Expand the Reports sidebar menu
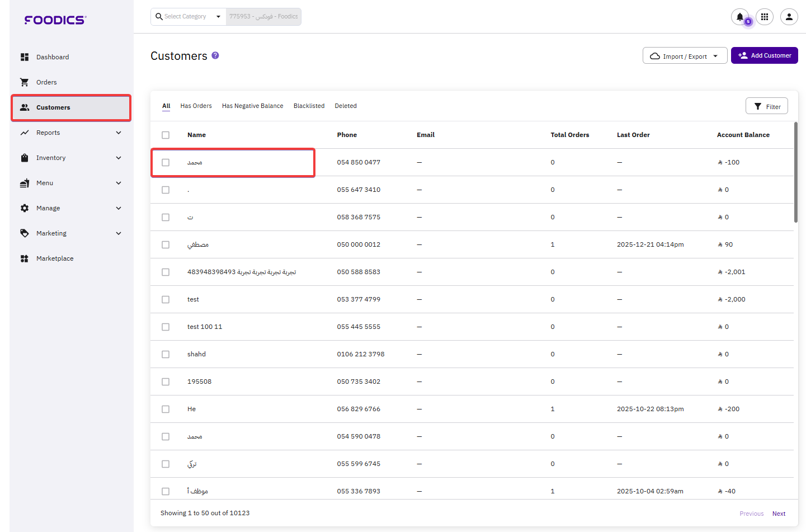806x532 pixels. click(x=71, y=133)
